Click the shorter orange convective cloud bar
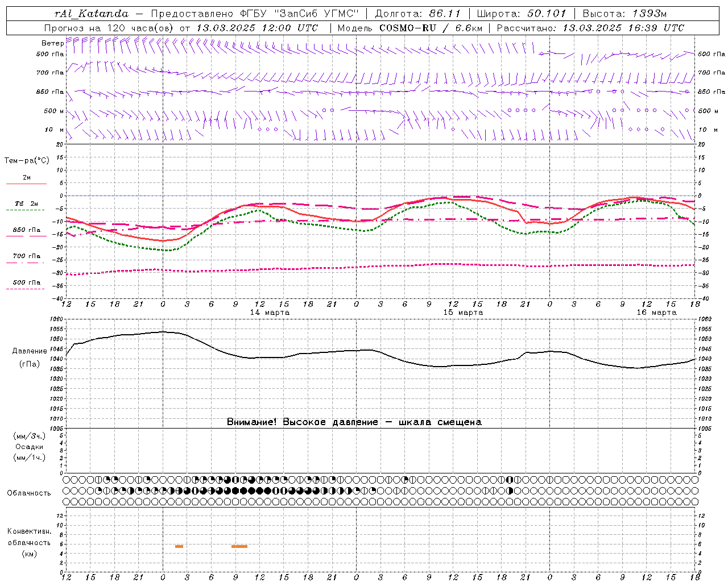This screenshot has height=582, width=728. [179, 546]
